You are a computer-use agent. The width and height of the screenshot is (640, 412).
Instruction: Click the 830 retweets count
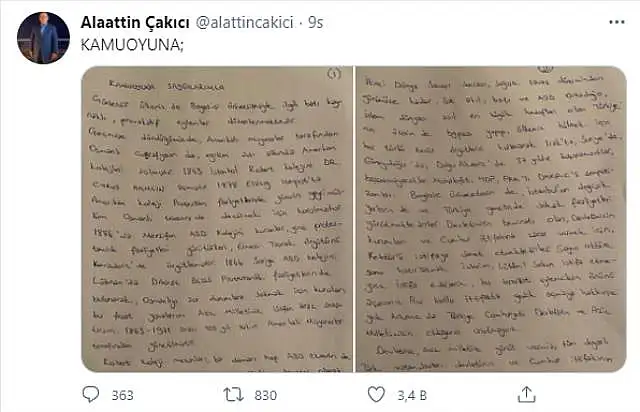265,395
